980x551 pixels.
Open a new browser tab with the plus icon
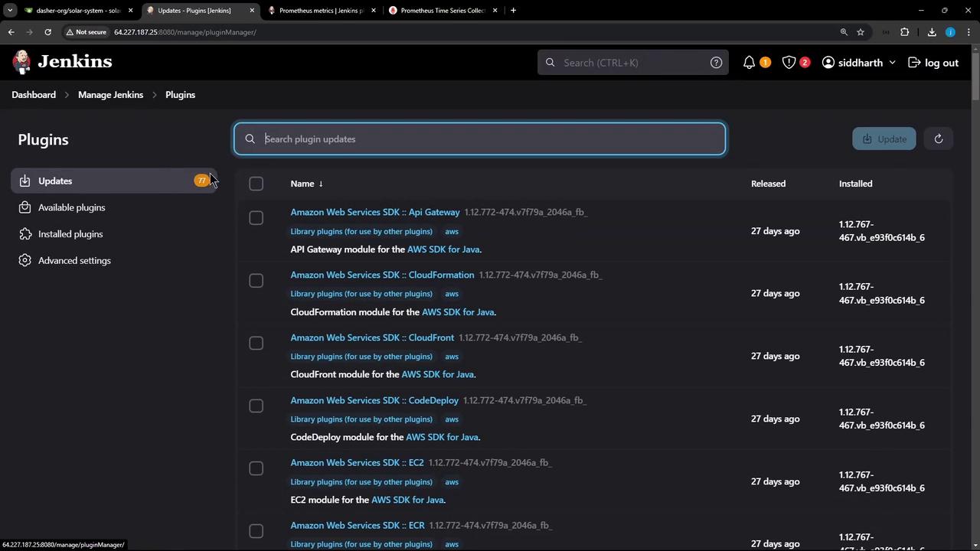click(513, 11)
